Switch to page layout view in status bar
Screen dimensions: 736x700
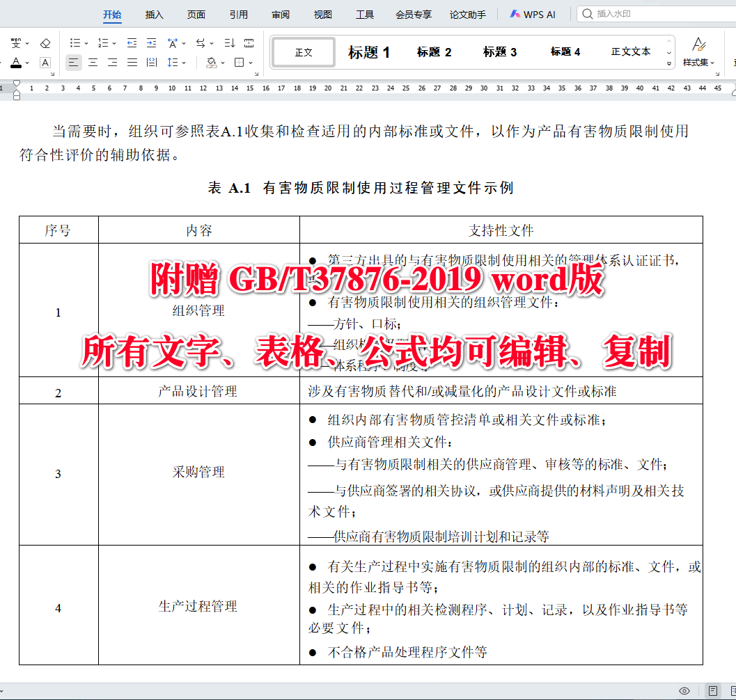click(x=712, y=691)
